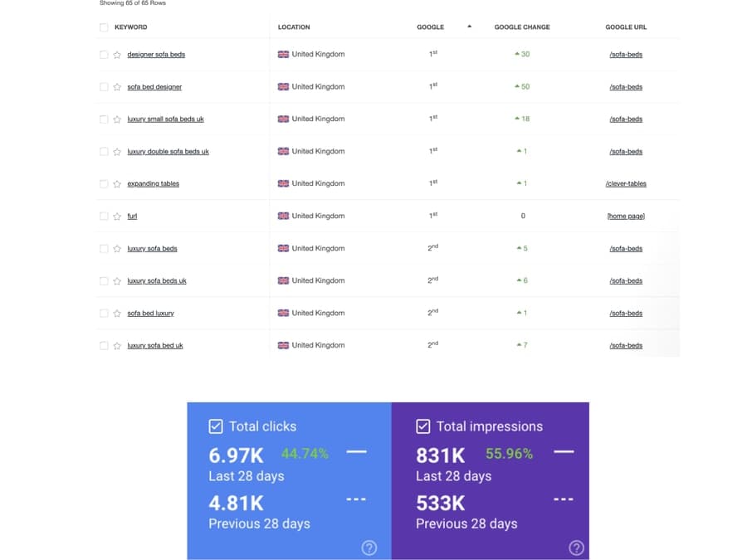Sort by Google rank using arrow icon
747x560 pixels.
click(x=469, y=27)
